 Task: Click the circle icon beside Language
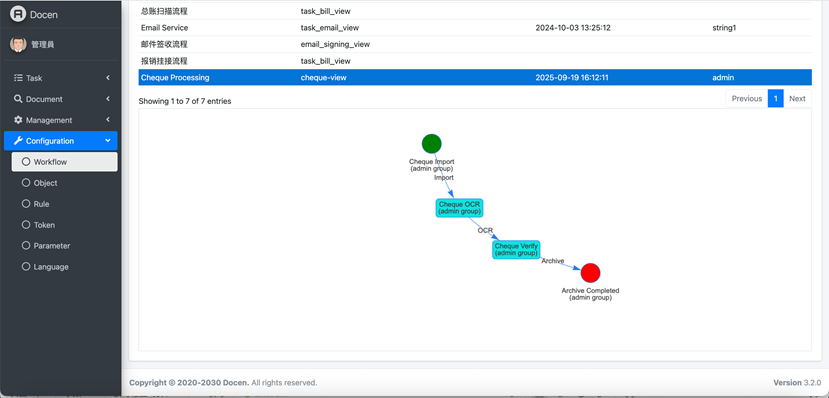click(x=26, y=266)
